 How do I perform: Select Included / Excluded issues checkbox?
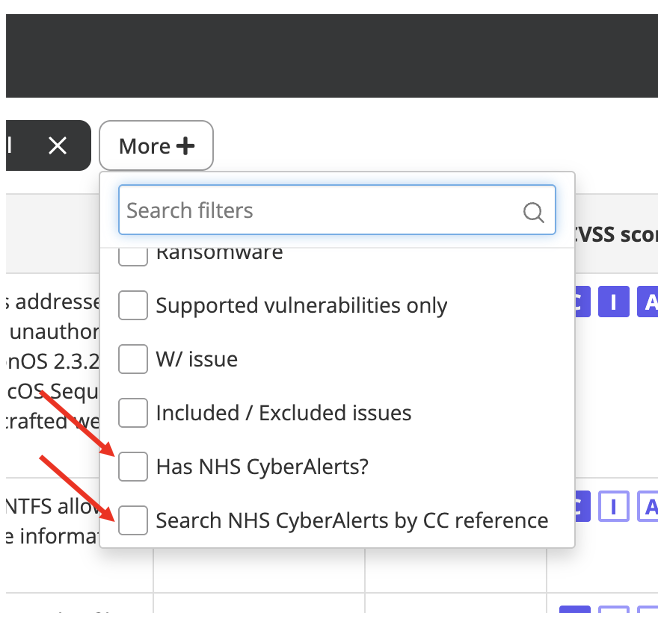point(133,412)
